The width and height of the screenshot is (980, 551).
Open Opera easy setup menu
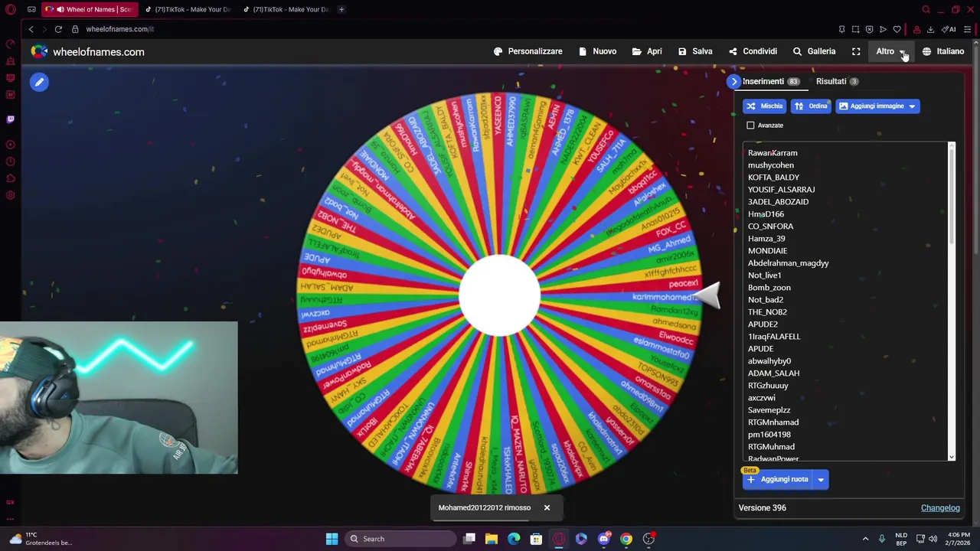[968, 29]
